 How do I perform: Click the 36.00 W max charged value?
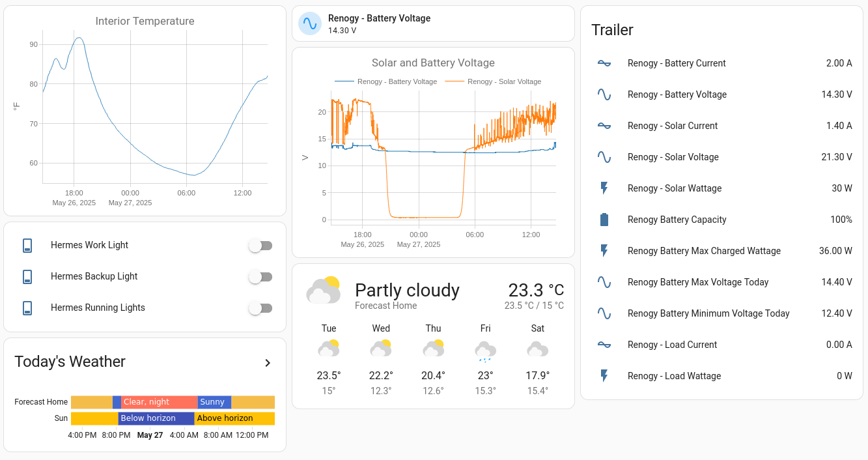click(835, 251)
